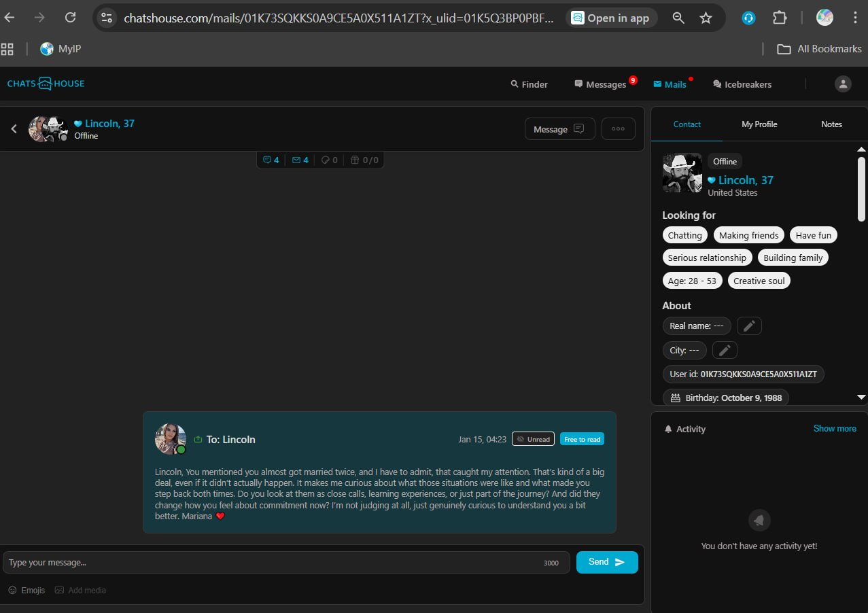Open site information icon in address bar
The image size is (868, 613).
coord(106,18)
